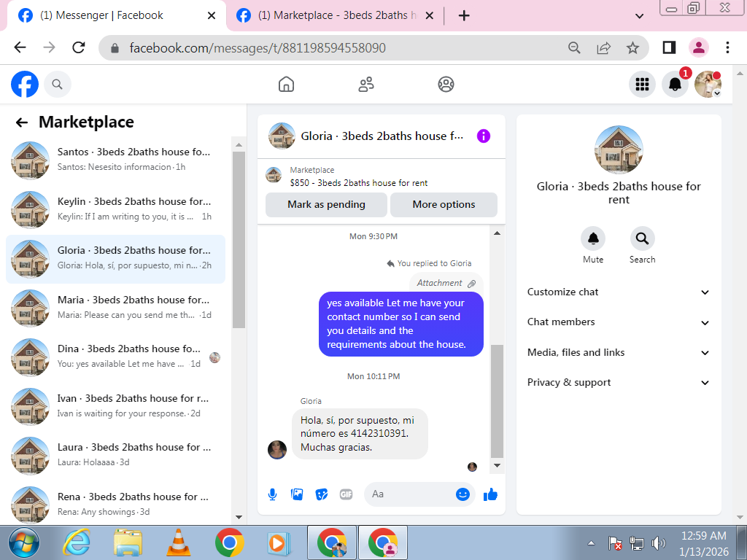Viewport: 747px width, 560px height.
Task: Click the browser address bar URL
Action: 258,47
